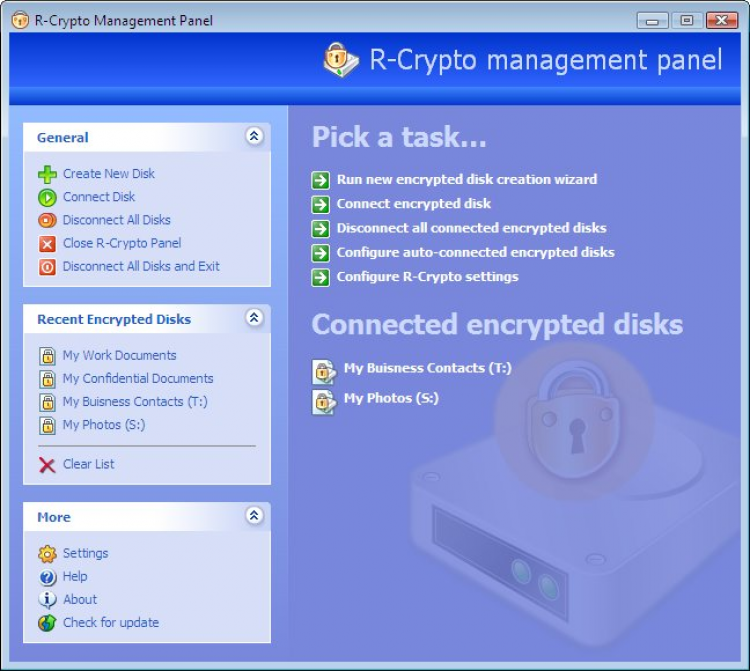This screenshot has height=671, width=750.
Task: Collapse the More panel using its chevron
Action: [x=254, y=516]
